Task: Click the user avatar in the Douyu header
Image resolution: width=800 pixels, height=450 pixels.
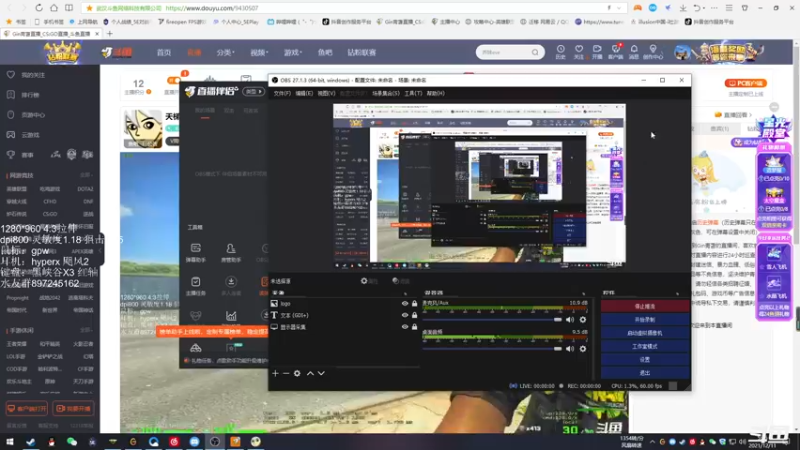Action: tap(682, 52)
